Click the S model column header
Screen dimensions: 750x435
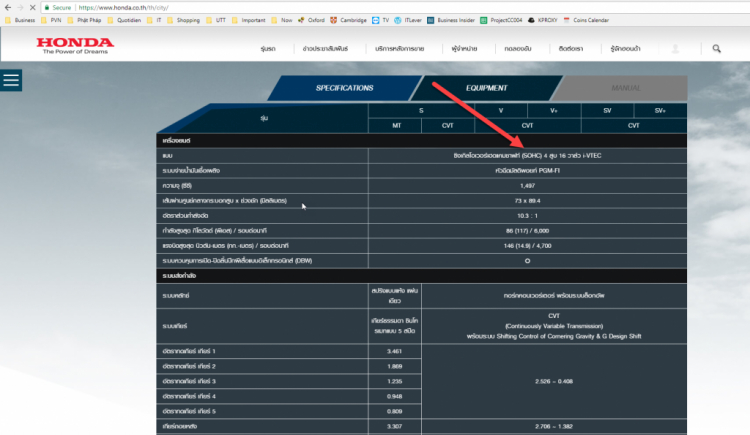[x=421, y=111]
